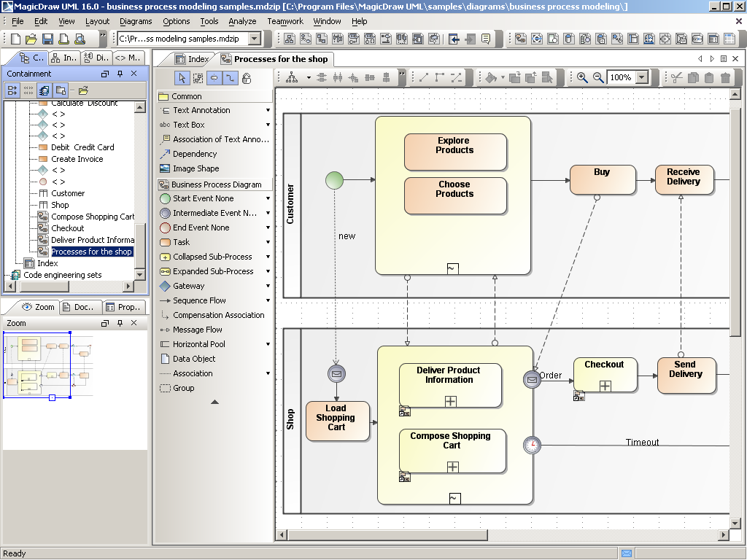Image resolution: width=747 pixels, height=560 pixels.
Task: Expand Checkout sub-process plus marker
Action: pos(605,386)
